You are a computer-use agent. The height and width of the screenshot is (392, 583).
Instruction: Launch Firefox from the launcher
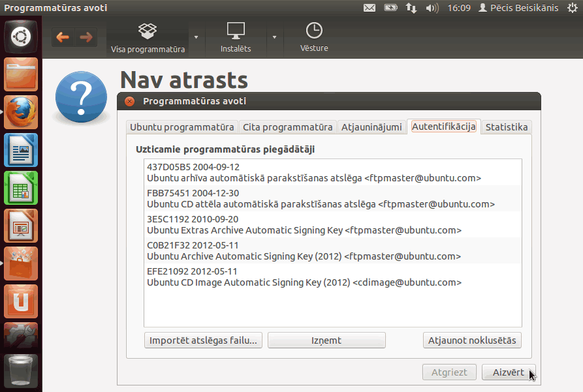tap(21, 112)
